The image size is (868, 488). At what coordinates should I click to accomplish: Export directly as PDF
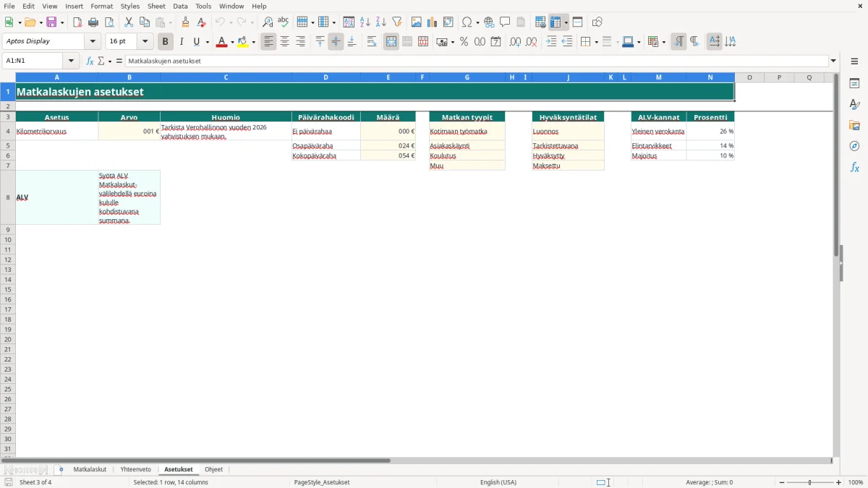[x=77, y=22]
